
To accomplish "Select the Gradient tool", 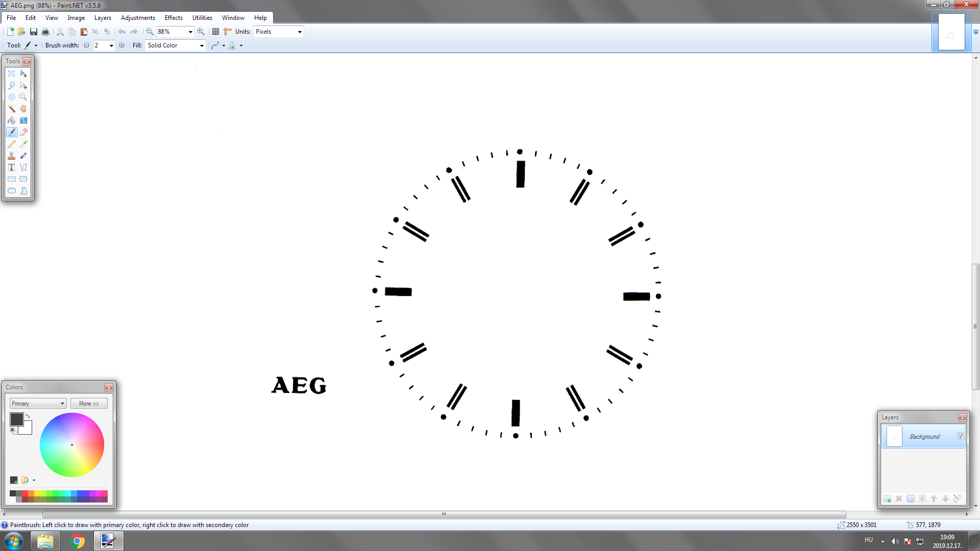I will click(x=23, y=120).
